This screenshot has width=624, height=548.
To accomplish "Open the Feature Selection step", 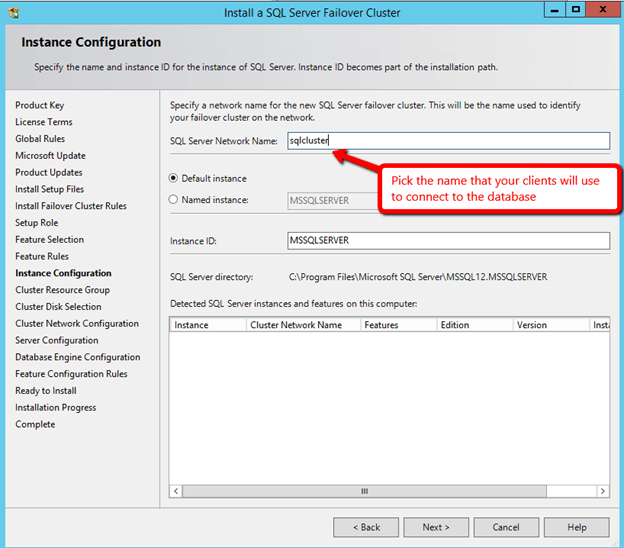I will pyautogui.click(x=49, y=240).
